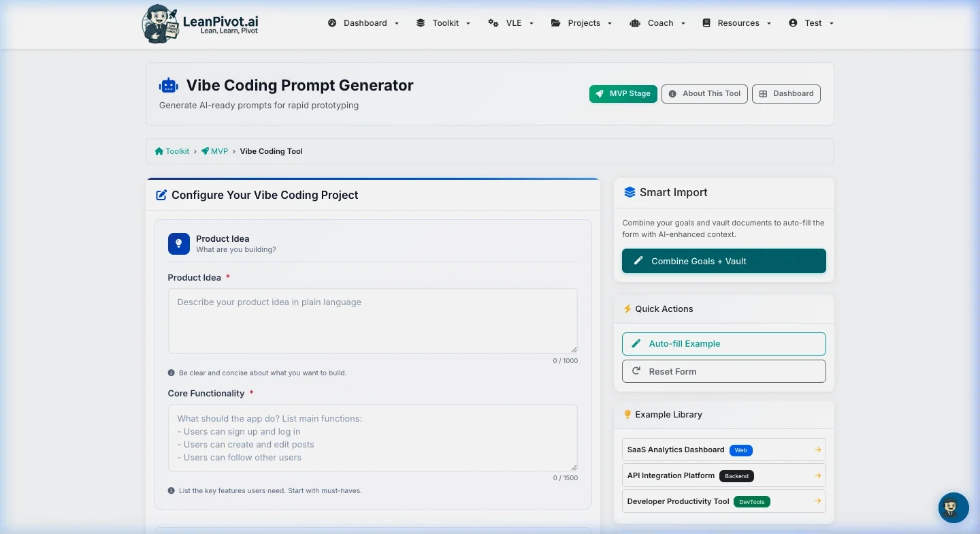This screenshot has height=534, width=980.
Task: Click the Auto-fill Example button
Action: tap(723, 344)
